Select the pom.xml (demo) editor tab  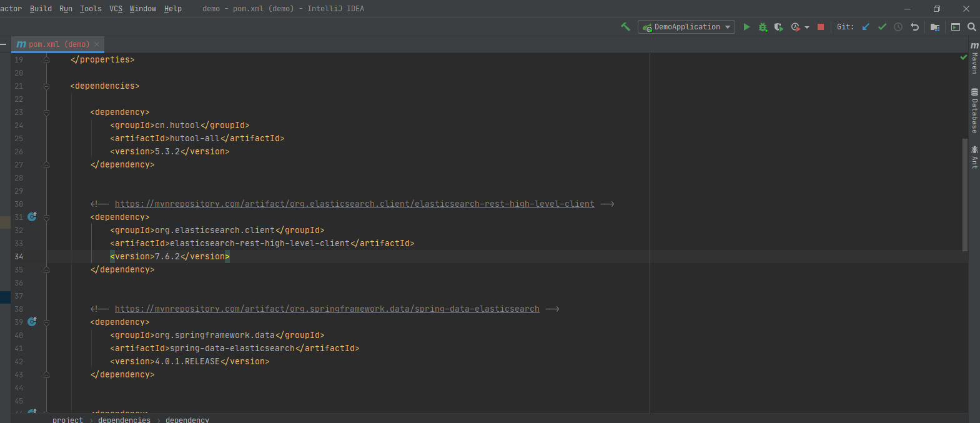click(x=57, y=44)
